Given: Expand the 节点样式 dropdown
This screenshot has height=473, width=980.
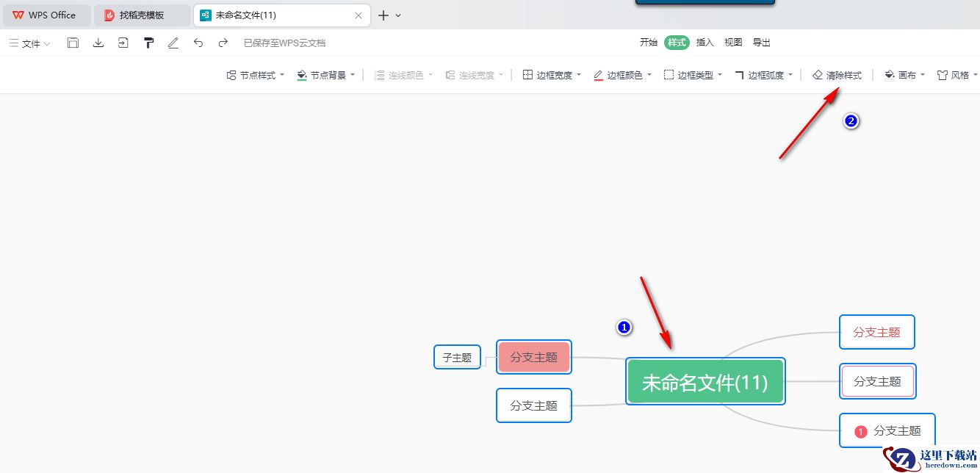Looking at the screenshot, I should coord(255,75).
